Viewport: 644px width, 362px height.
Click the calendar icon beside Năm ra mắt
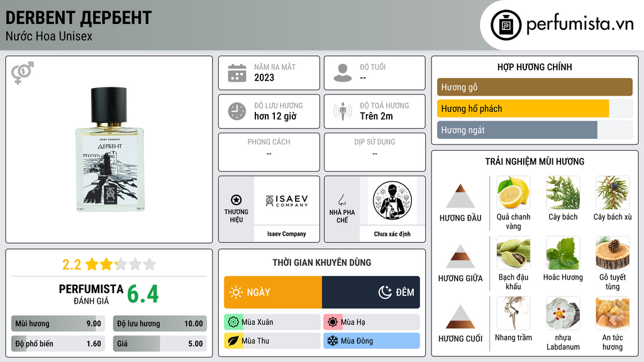(237, 73)
